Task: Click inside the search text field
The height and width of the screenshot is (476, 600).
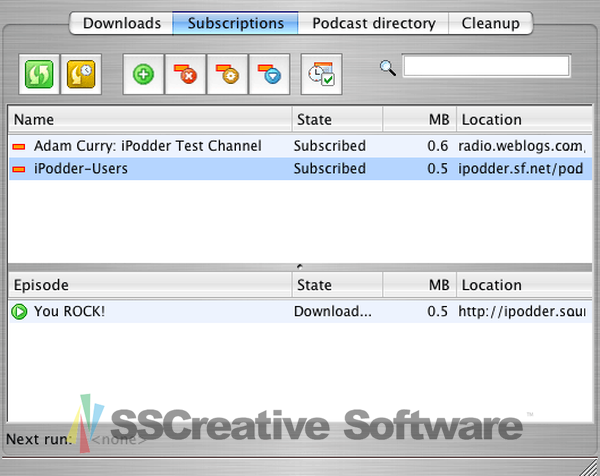Action: pyautogui.click(x=486, y=66)
